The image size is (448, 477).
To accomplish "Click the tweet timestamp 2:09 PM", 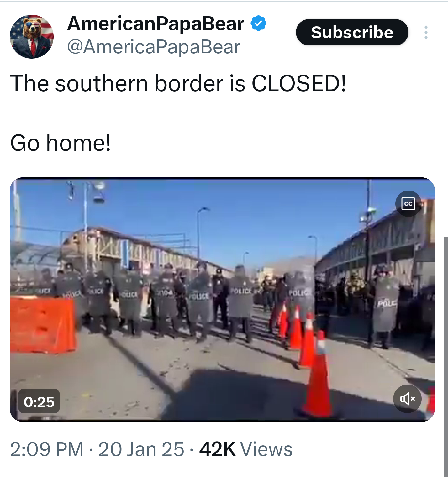I will pos(47,449).
